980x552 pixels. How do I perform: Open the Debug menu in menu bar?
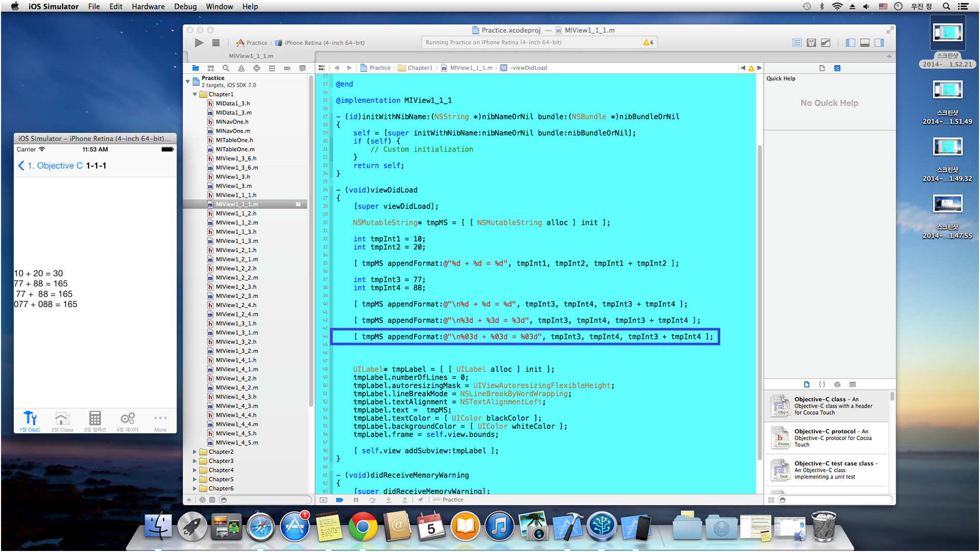tap(185, 6)
